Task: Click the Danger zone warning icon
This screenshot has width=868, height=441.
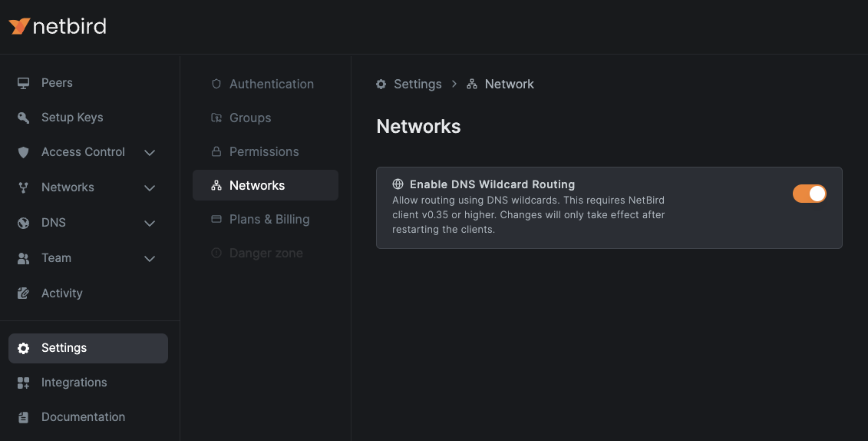Action: (x=216, y=253)
